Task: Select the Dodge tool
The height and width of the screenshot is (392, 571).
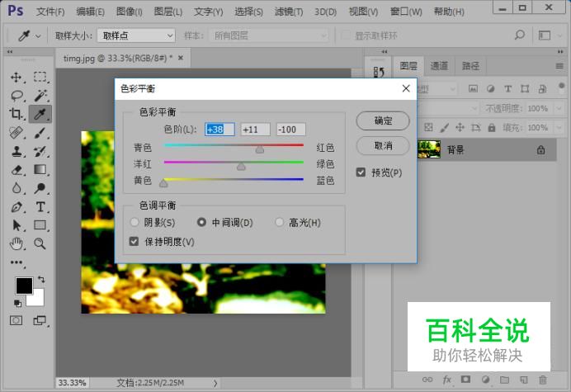Action: [40, 188]
